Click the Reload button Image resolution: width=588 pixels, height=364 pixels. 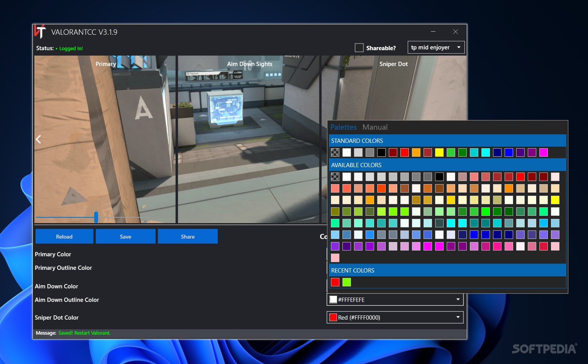(64, 236)
